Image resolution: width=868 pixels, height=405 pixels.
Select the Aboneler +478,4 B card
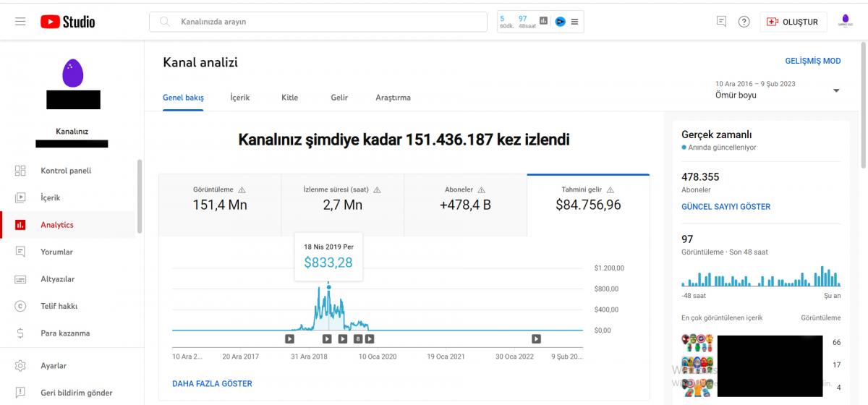point(465,205)
